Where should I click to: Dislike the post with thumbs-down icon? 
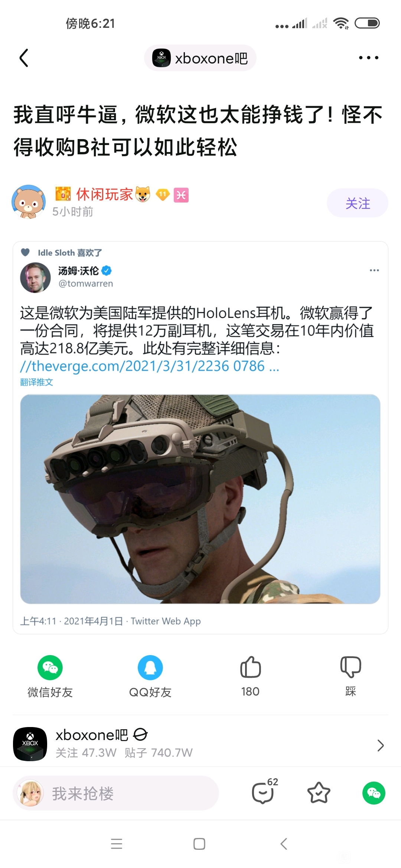pyautogui.click(x=351, y=667)
